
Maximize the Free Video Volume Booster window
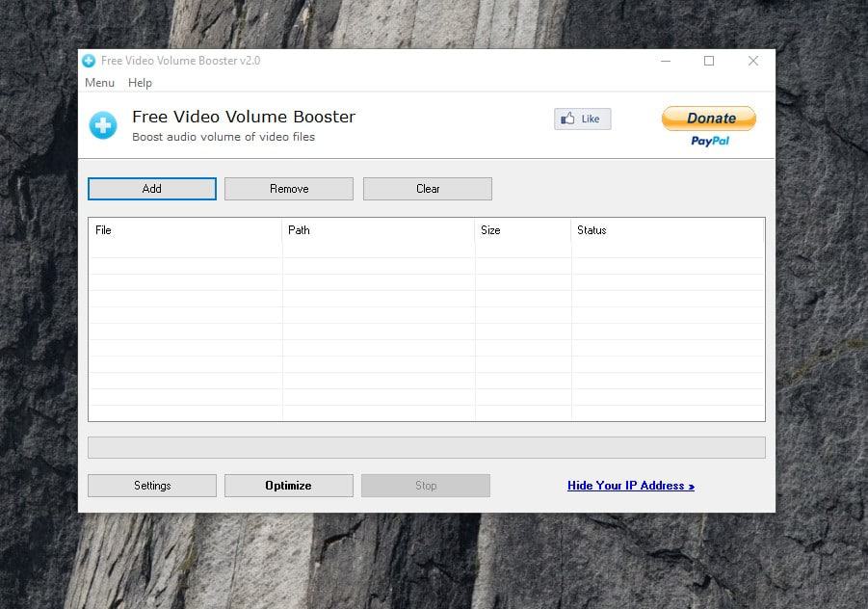pos(709,61)
